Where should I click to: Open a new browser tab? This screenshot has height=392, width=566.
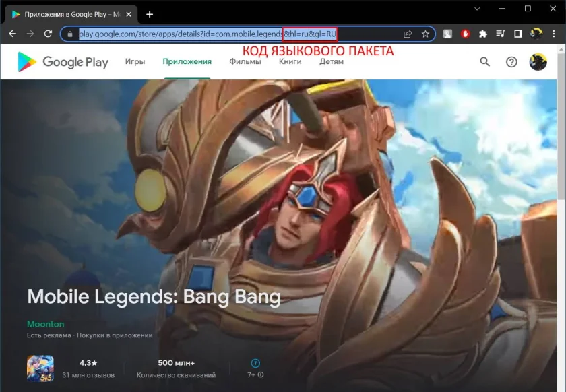coord(150,14)
